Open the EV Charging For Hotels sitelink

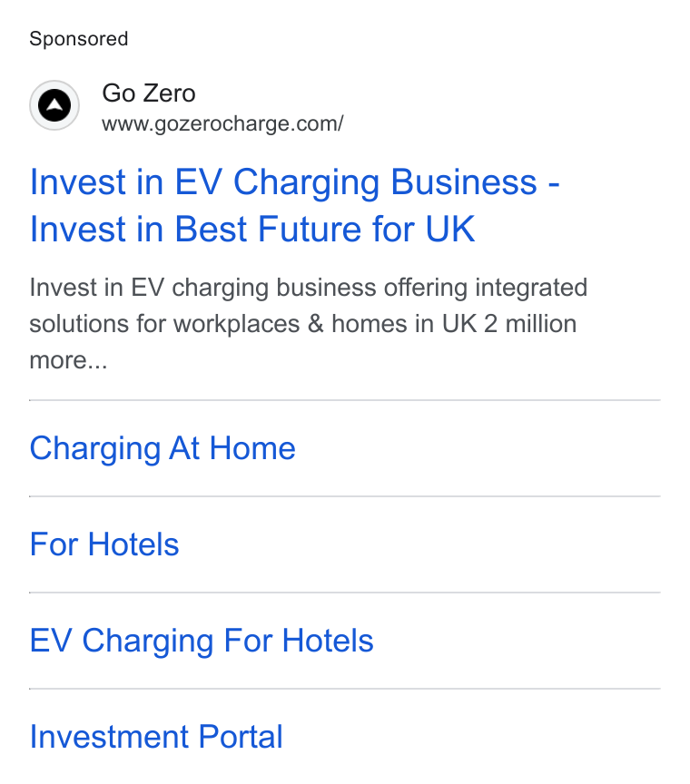[x=202, y=641]
